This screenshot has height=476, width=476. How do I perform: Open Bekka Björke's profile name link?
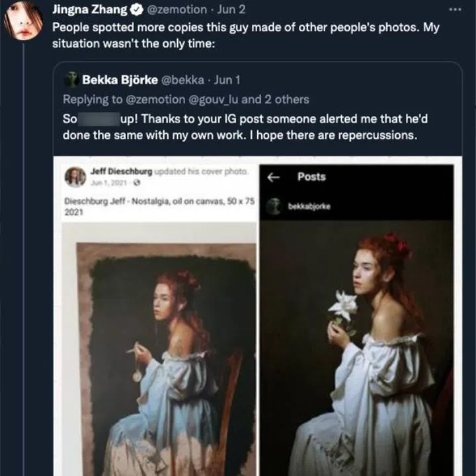pyautogui.click(x=120, y=80)
